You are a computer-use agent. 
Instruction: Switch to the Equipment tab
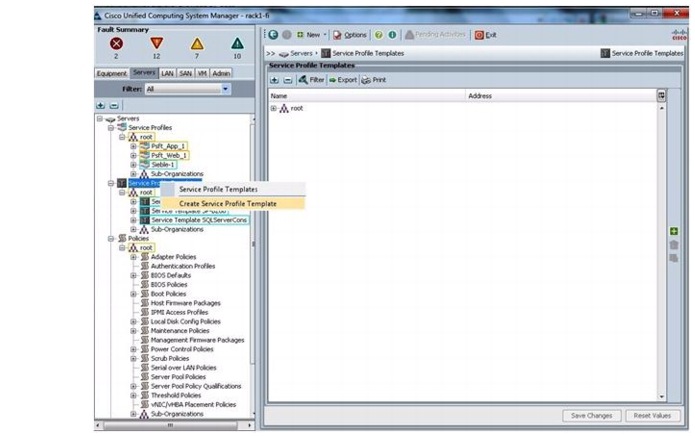click(112, 73)
